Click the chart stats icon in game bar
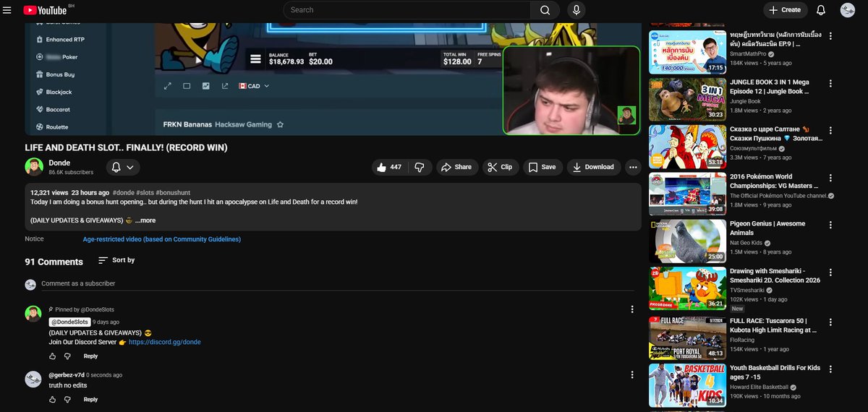This screenshot has height=412, width=868. [206, 86]
